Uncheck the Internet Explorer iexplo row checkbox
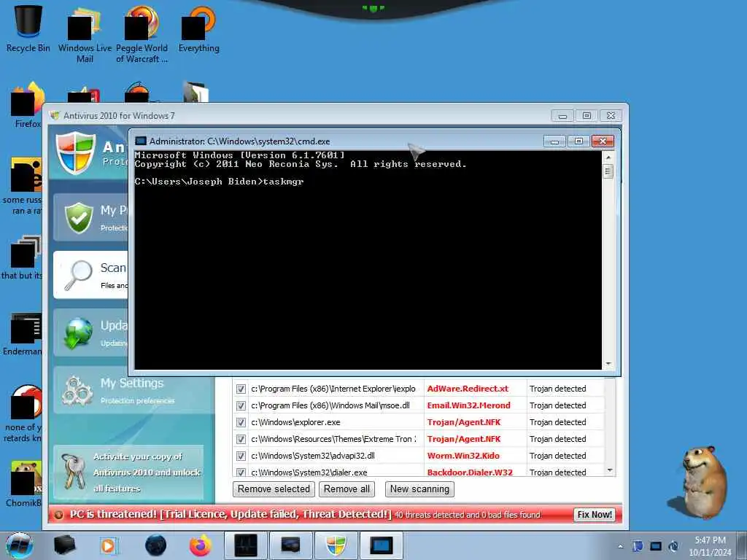Viewport: 747px width, 560px height. (x=241, y=389)
